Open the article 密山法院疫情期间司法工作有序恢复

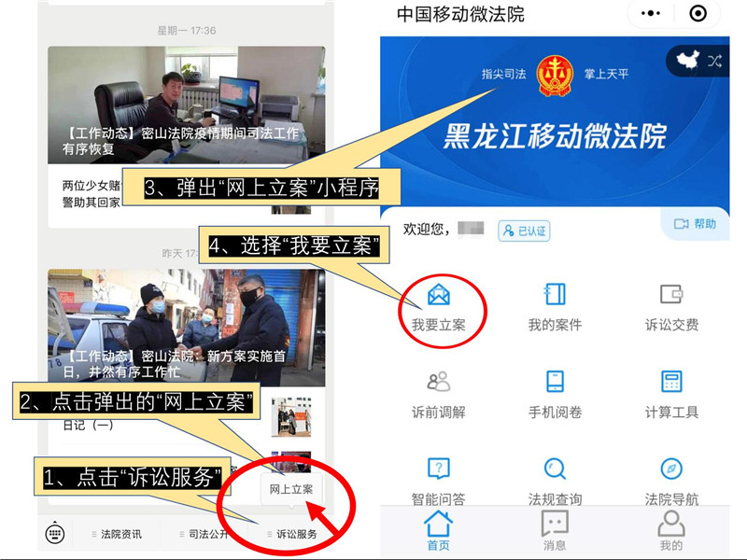186,105
